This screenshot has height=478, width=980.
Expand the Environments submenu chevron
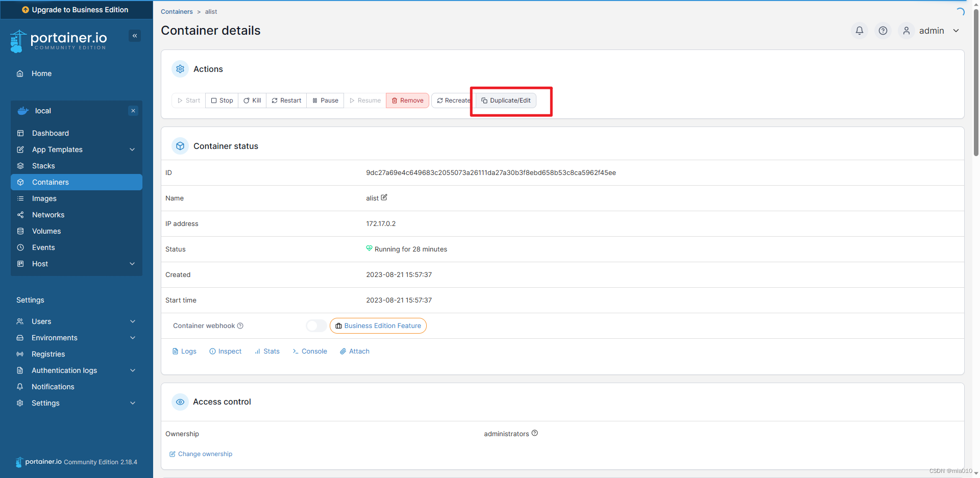click(133, 338)
